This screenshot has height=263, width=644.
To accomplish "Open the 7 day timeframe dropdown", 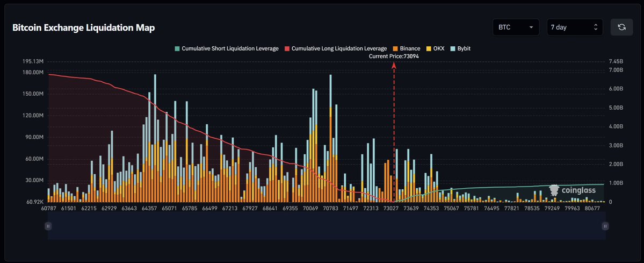I will (x=574, y=27).
